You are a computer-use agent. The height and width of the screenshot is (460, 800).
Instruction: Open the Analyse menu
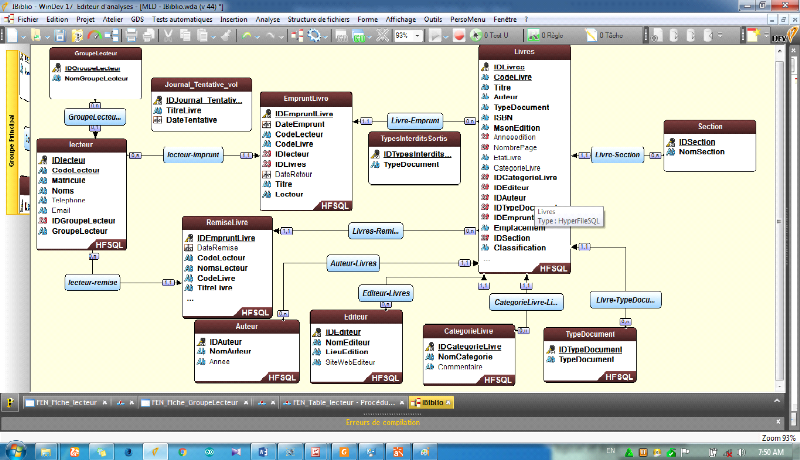267,19
